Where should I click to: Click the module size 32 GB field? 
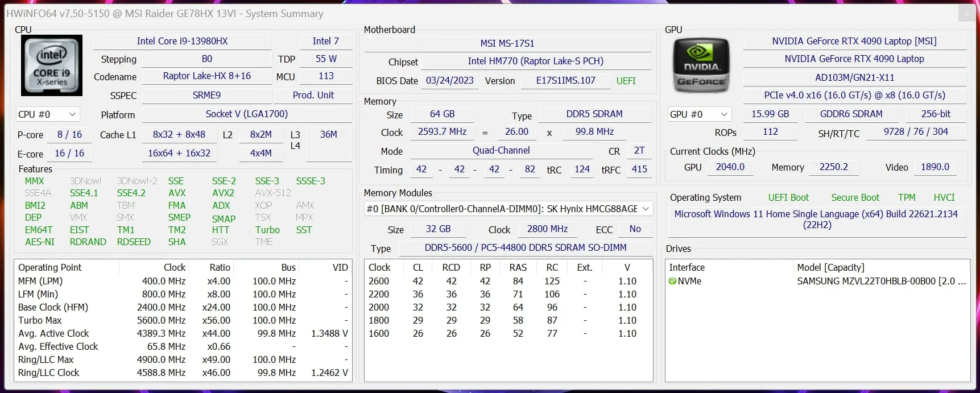tap(439, 229)
